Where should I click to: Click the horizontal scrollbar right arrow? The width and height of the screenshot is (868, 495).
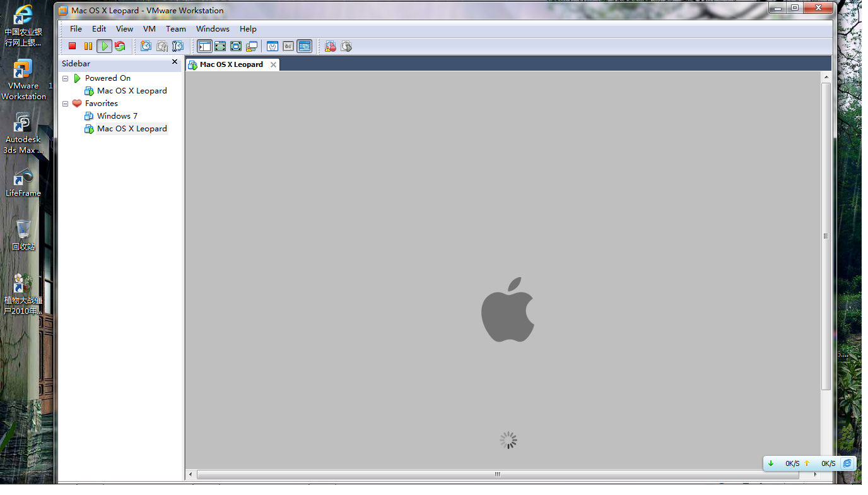[816, 474]
